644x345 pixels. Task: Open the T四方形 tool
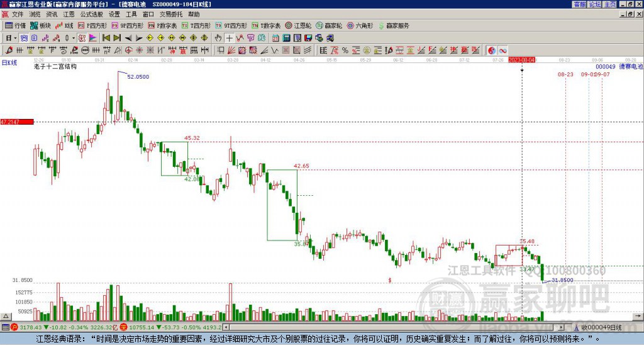click(x=196, y=25)
